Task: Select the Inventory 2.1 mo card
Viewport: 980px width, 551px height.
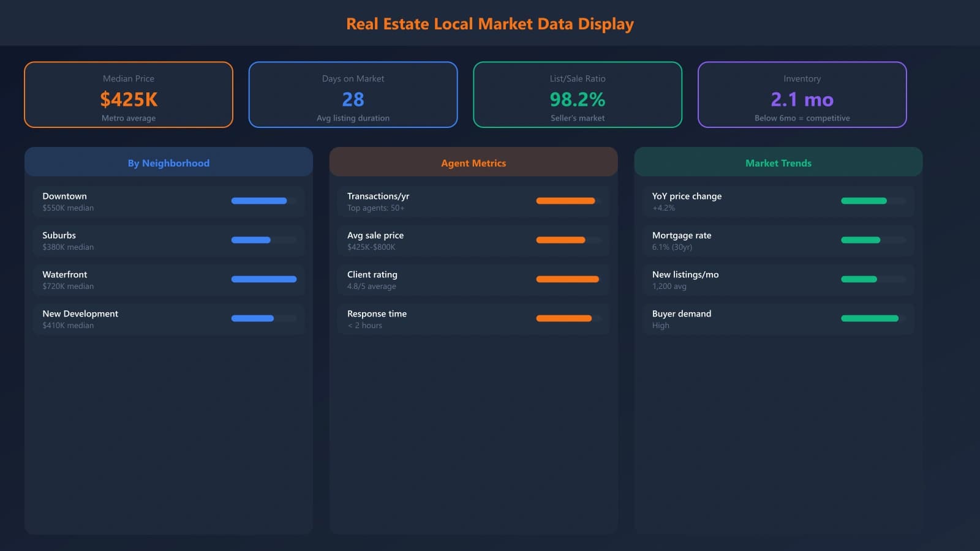Action: tap(802, 95)
